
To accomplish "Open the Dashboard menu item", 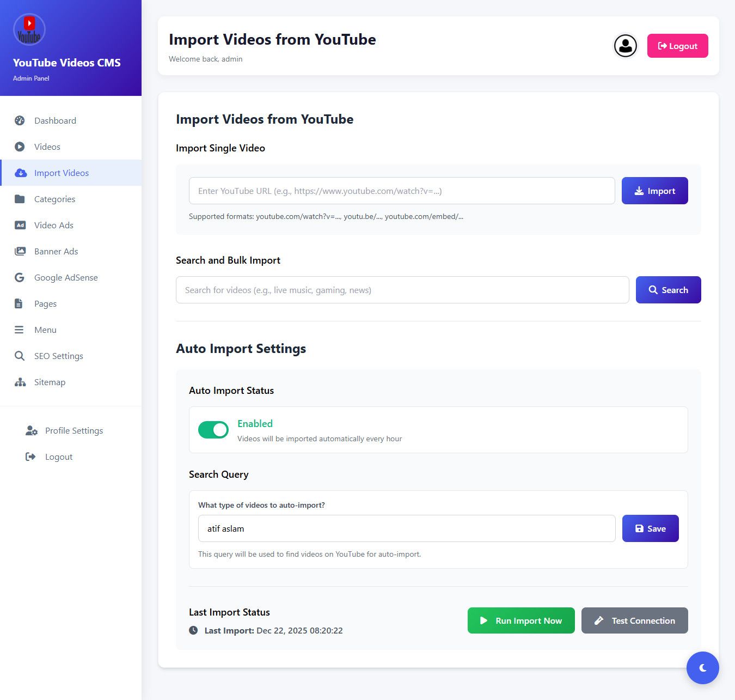I will pyautogui.click(x=71, y=120).
